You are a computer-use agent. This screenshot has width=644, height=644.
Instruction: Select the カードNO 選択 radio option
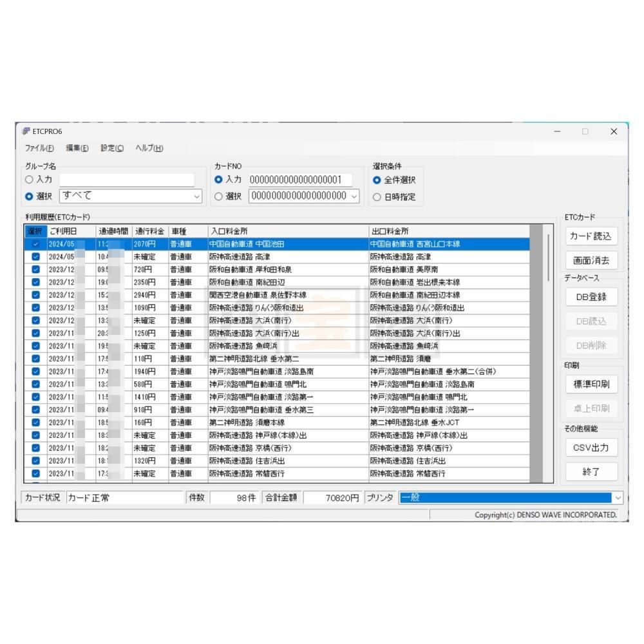point(219,196)
